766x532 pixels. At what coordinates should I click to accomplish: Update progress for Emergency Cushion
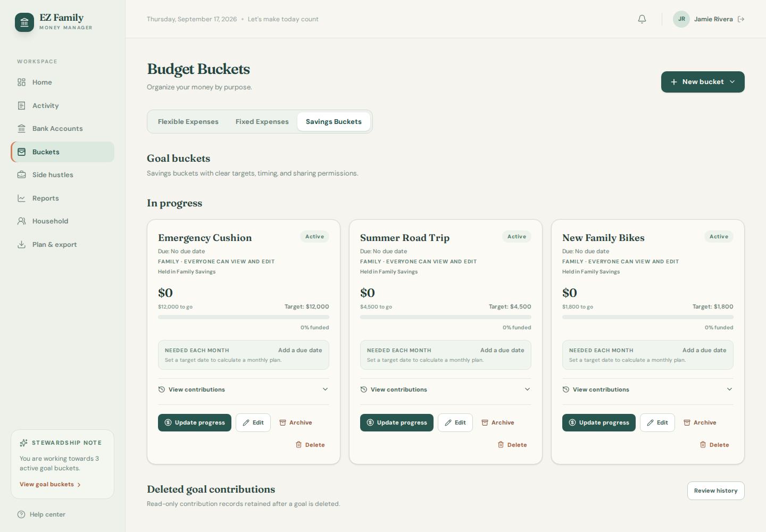(195, 422)
